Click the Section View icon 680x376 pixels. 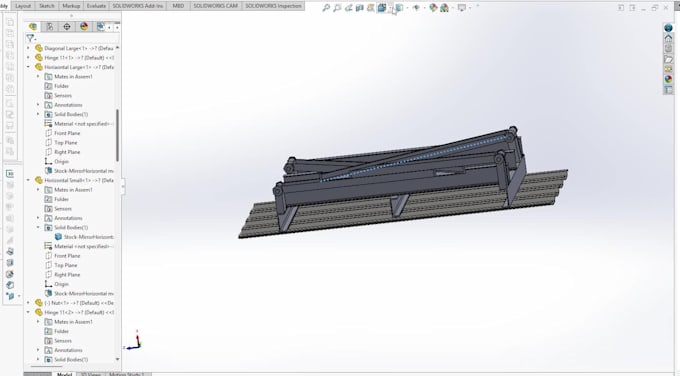point(360,8)
